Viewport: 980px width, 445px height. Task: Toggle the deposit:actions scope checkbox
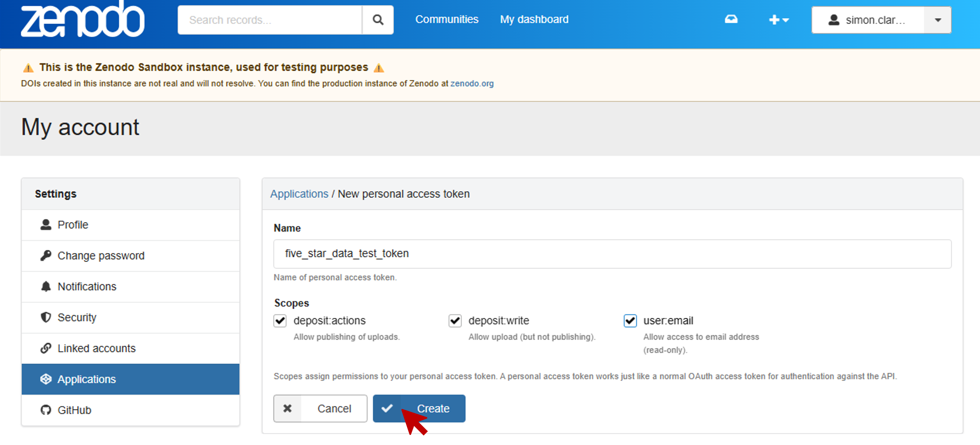[x=280, y=321]
